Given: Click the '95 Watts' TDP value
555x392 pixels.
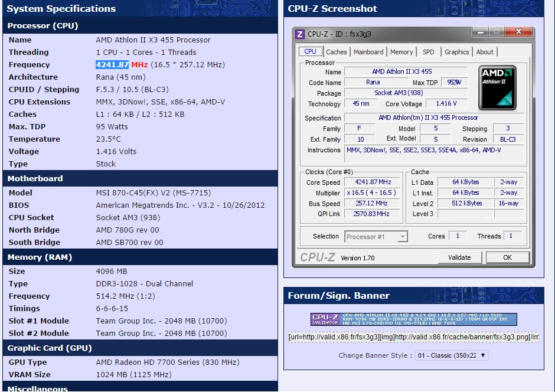Looking at the screenshot, I should (x=112, y=127).
